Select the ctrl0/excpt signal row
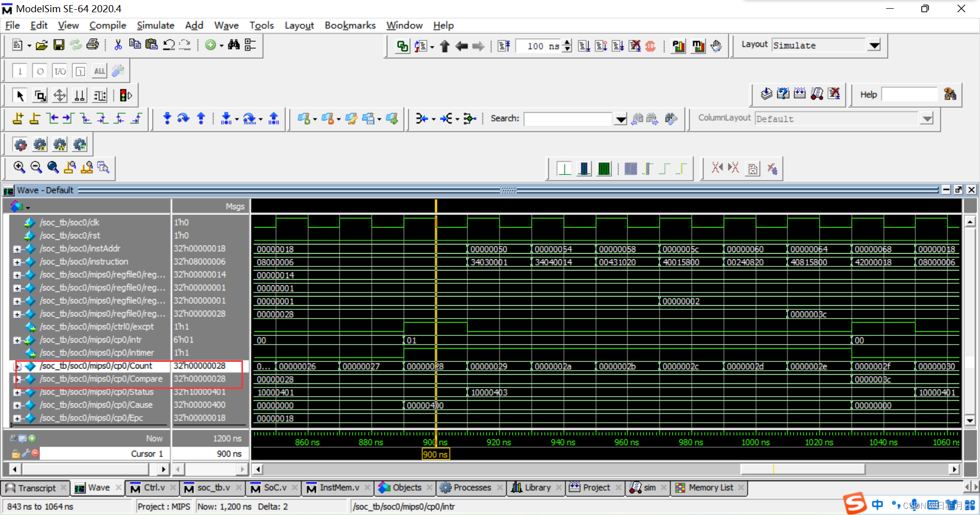This screenshot has height=515, width=980. [x=97, y=327]
